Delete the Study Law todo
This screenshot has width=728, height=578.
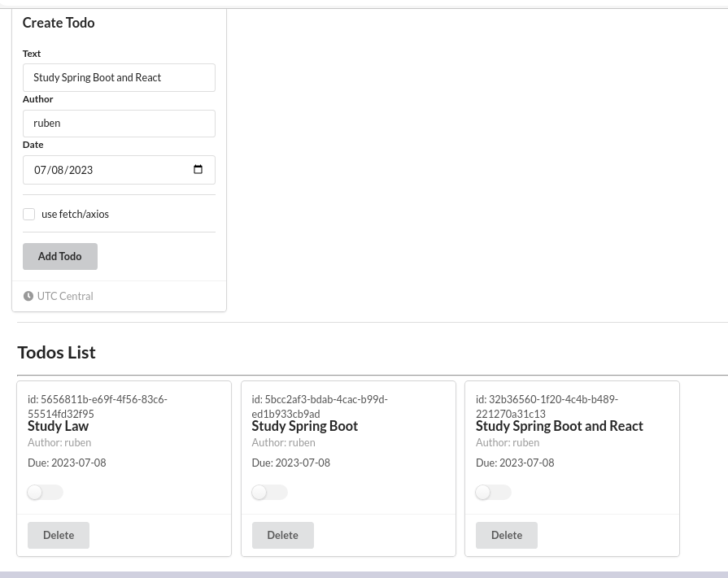[x=59, y=535]
